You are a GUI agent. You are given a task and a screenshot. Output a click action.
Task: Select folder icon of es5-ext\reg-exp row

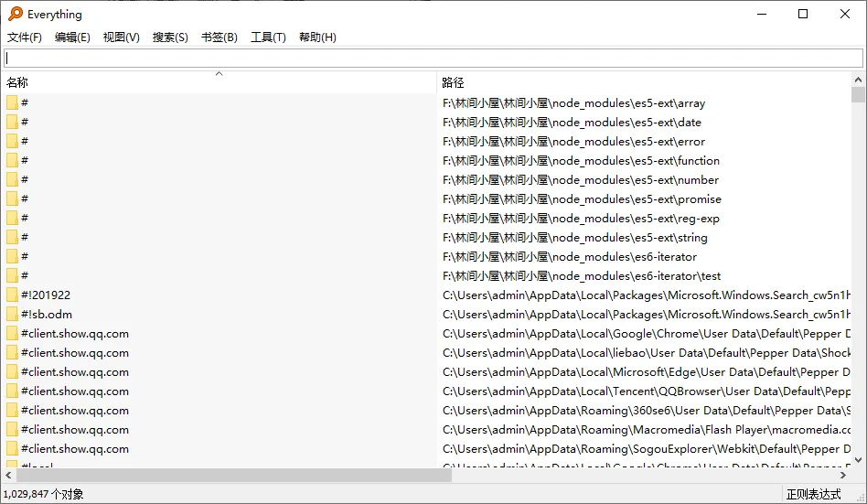click(12, 218)
